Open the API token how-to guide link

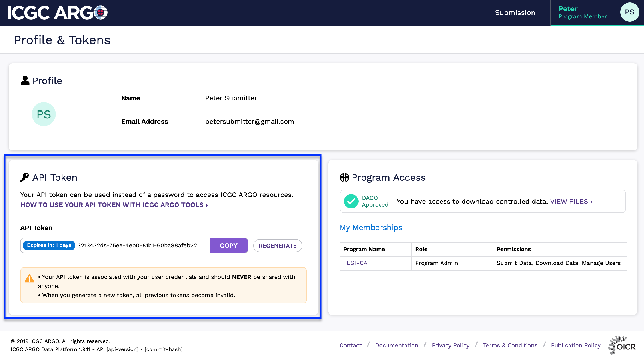114,205
